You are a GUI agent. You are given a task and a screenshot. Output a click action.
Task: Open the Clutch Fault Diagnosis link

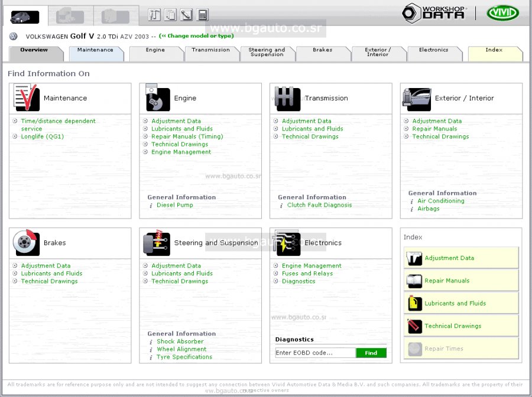click(x=320, y=205)
